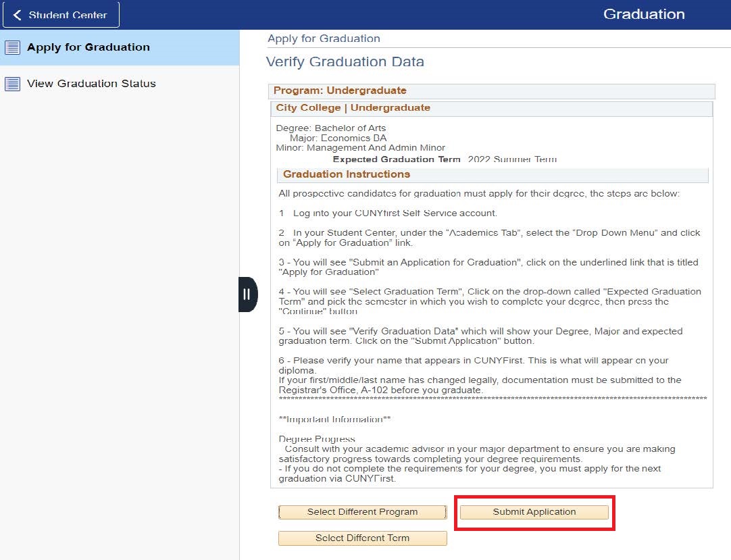Click the list icon beside View Graduation Status
Viewport: 731px width, 560px height.
(12, 84)
